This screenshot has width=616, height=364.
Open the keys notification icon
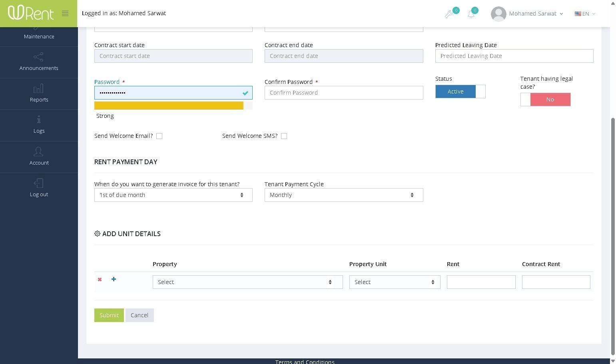coord(449,14)
